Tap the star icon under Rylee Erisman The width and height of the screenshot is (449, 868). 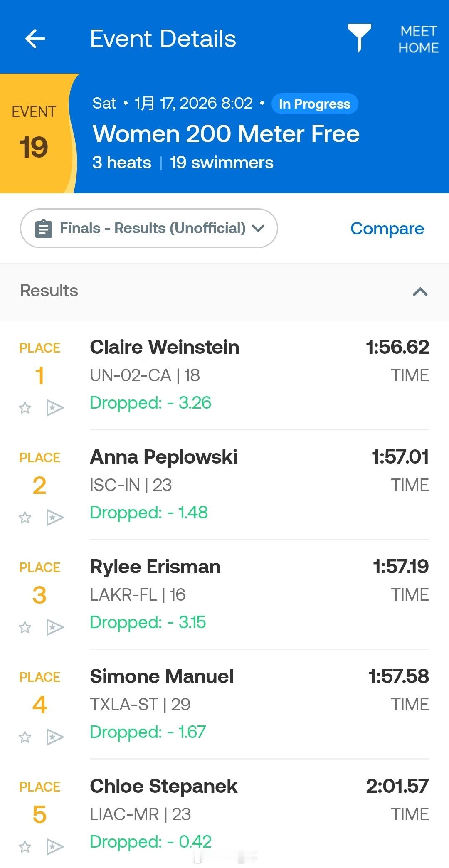25,628
